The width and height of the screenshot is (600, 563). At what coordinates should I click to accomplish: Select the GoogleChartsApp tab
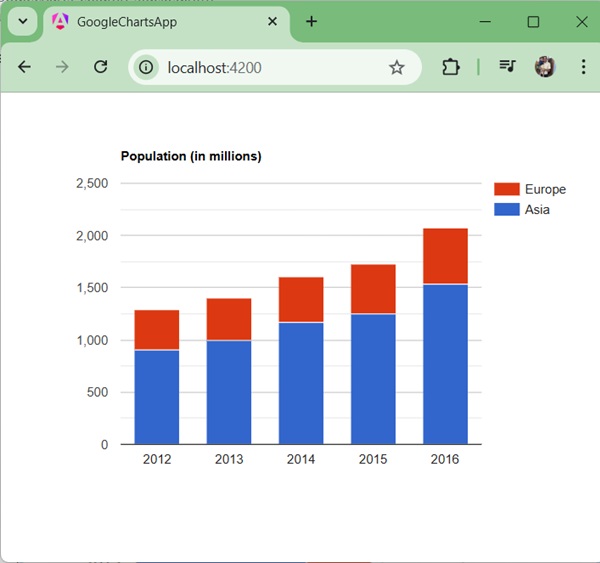click(150, 21)
